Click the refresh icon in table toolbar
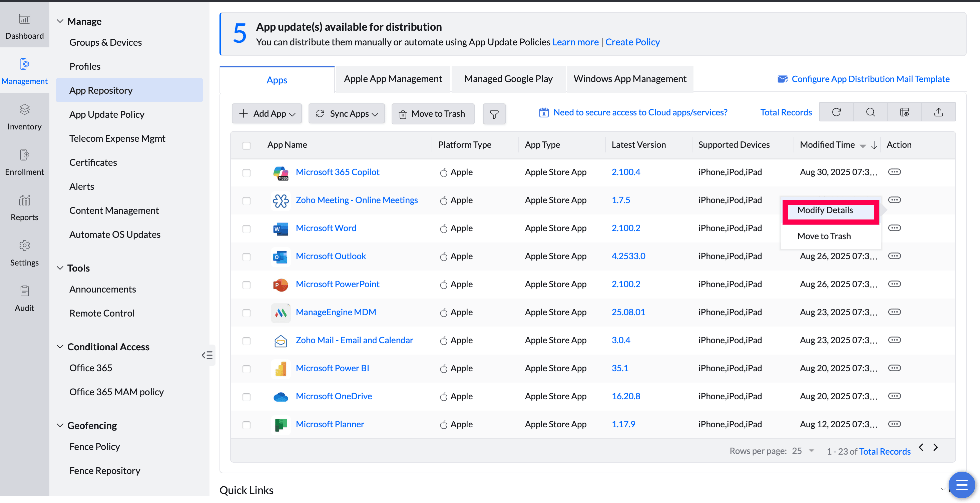Screen dimensions: 980x503 tap(836, 112)
